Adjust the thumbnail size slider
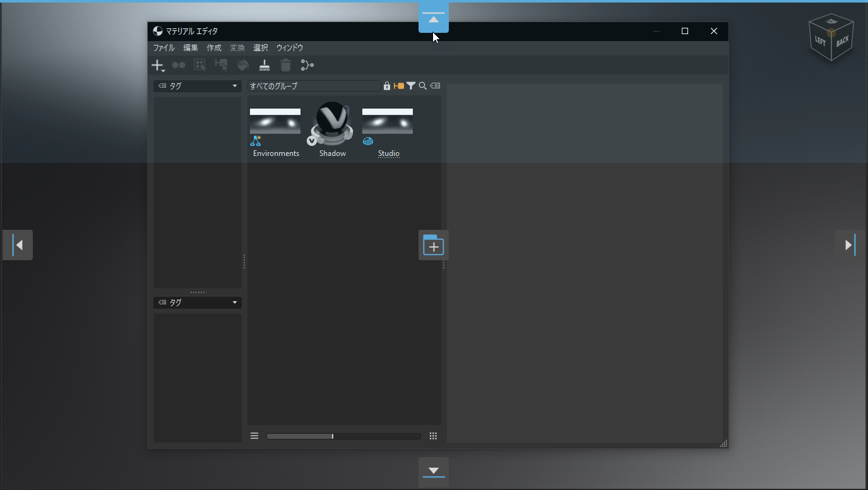The width and height of the screenshot is (868, 490). (343, 436)
